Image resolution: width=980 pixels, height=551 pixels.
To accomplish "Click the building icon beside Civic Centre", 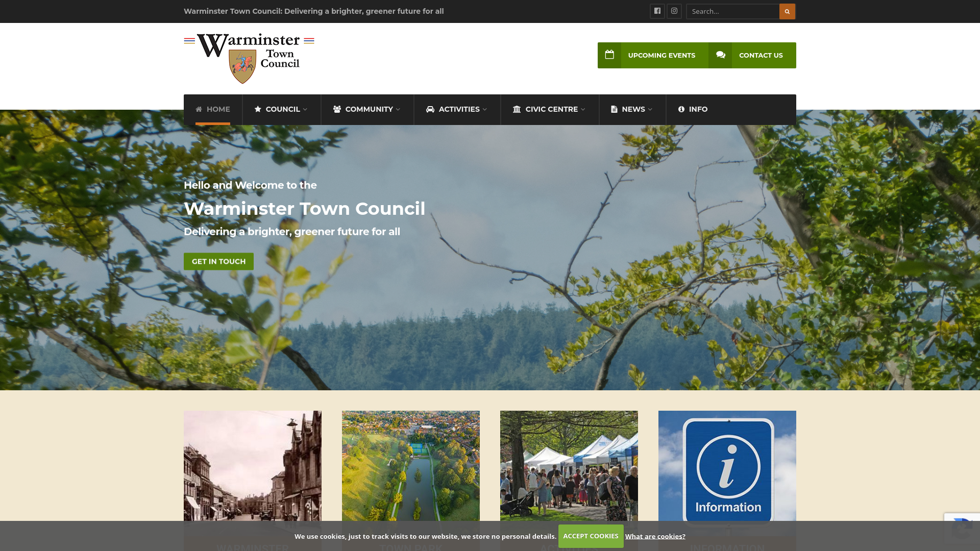I will 517,109.
